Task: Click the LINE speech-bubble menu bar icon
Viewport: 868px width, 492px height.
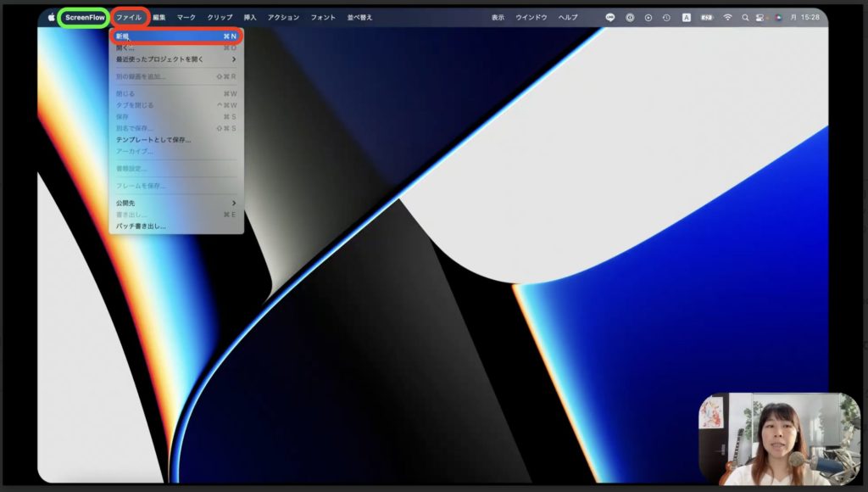Action: [x=610, y=17]
